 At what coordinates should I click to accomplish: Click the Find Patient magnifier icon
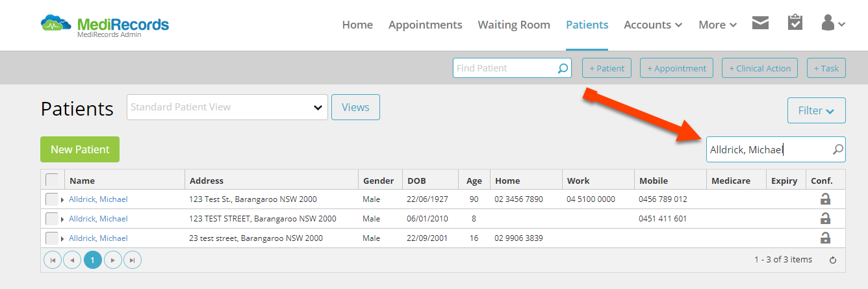tap(563, 68)
